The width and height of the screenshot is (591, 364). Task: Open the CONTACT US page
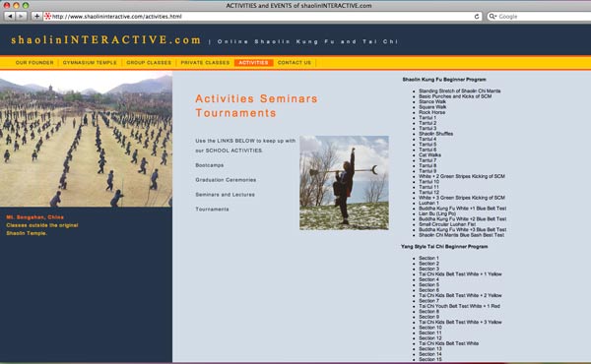[295, 63]
